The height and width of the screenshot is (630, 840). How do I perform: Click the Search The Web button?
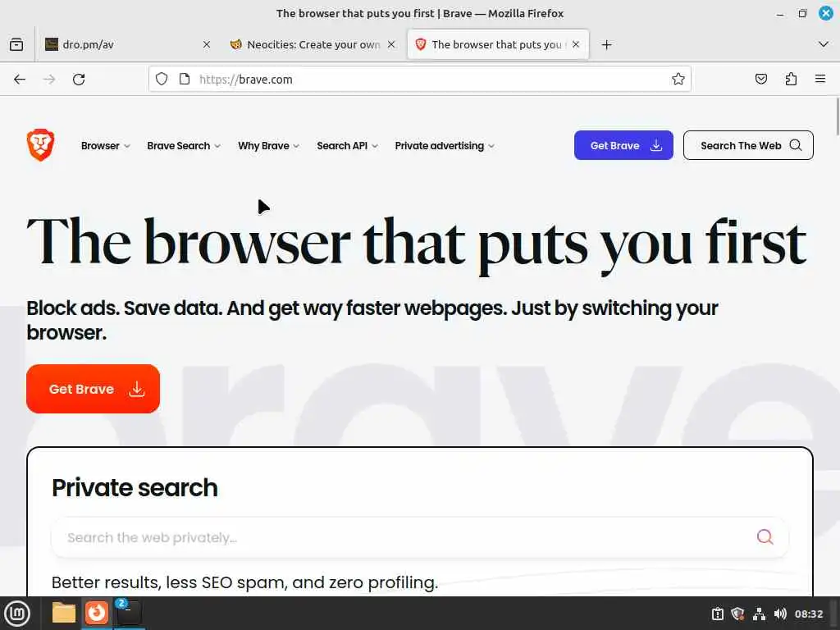pyautogui.click(x=748, y=145)
